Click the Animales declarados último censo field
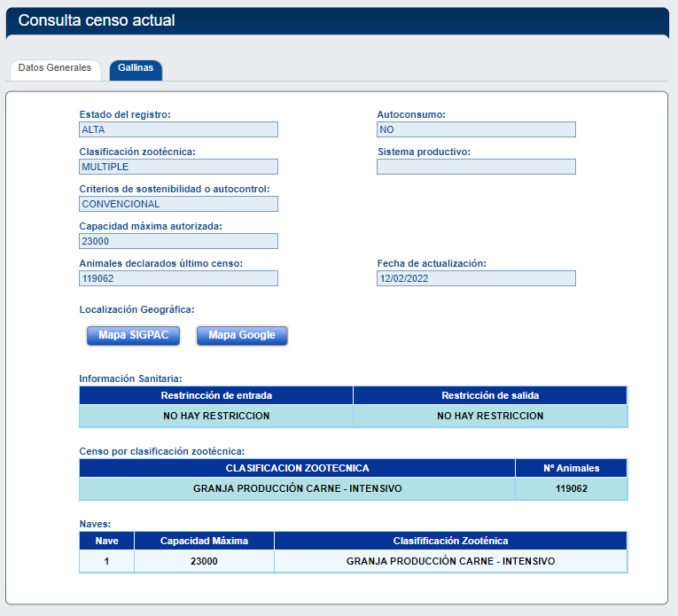Screen dimensions: 678x616 [178, 278]
